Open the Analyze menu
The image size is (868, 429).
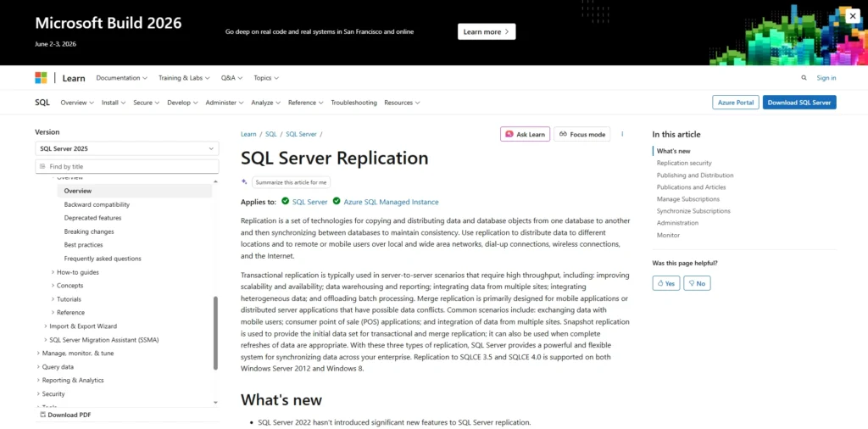click(x=265, y=103)
